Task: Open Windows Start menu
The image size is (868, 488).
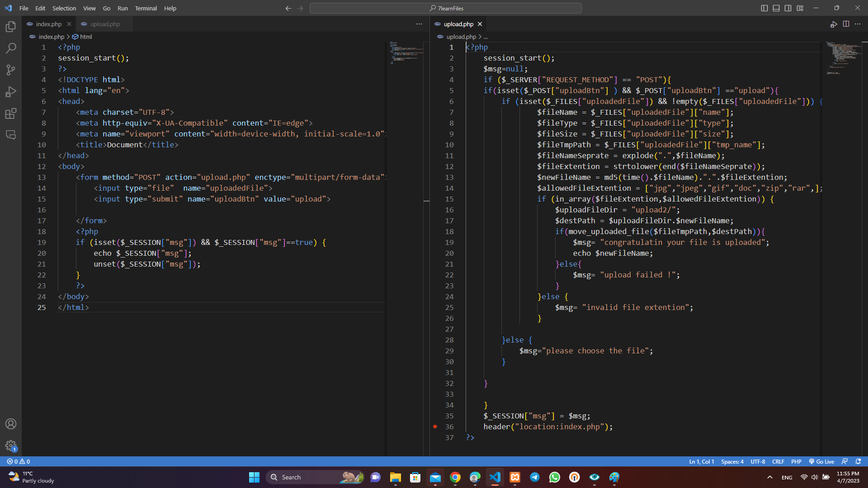Action: [254, 477]
